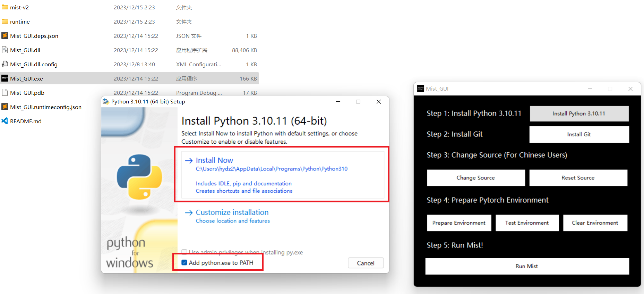
Task: Click the Install Now arrow icon
Action: 189,160
